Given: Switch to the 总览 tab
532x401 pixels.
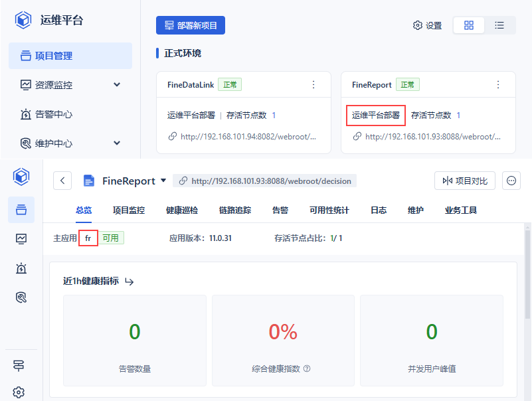Looking at the screenshot, I should pos(84,210).
